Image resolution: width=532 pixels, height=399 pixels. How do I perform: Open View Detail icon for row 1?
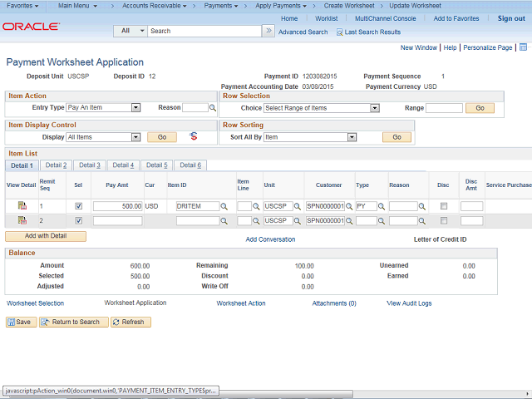point(22,205)
